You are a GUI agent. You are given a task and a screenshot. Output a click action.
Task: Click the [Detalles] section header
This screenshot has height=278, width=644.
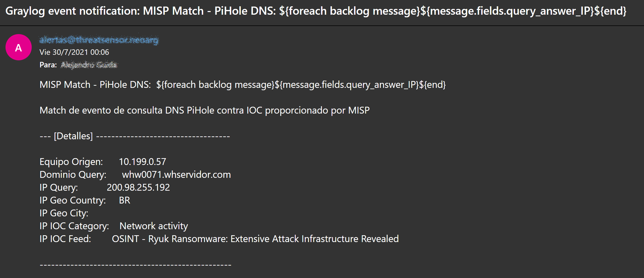tap(73, 136)
